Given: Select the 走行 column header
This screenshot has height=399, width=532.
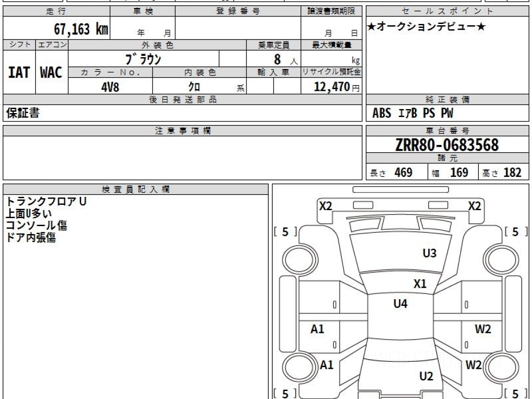Looking at the screenshot, I should [56, 12].
